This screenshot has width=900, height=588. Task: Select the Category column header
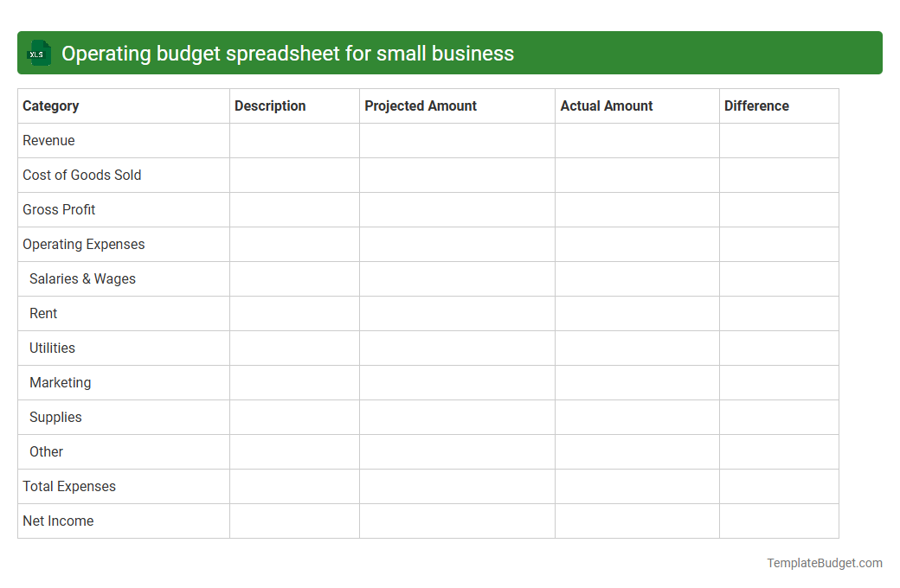[51, 105]
